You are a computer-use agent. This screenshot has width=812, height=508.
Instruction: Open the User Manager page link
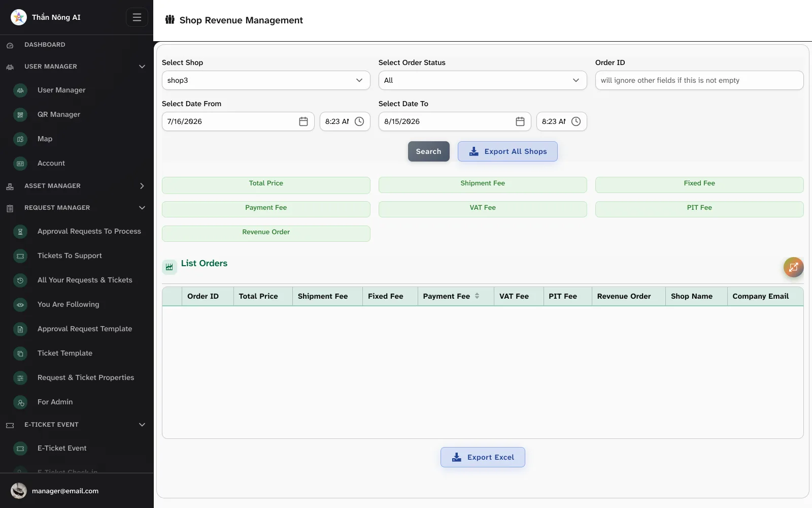(61, 90)
